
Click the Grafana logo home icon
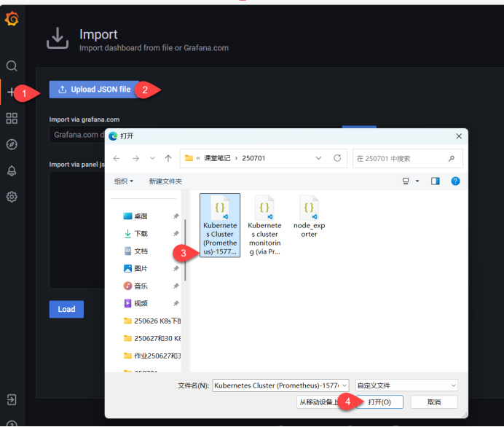(12, 19)
